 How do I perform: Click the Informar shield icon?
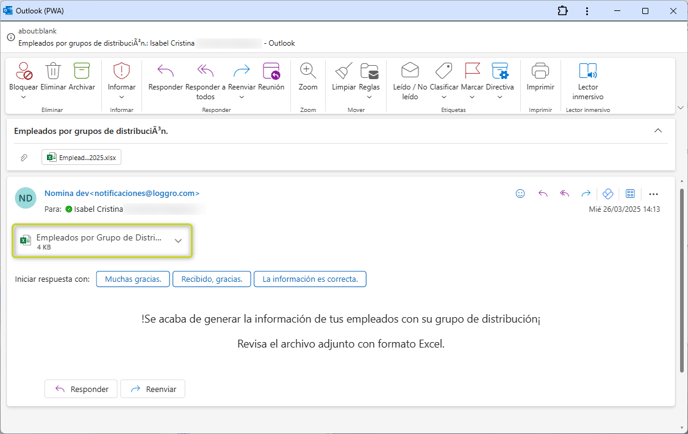pos(122,71)
